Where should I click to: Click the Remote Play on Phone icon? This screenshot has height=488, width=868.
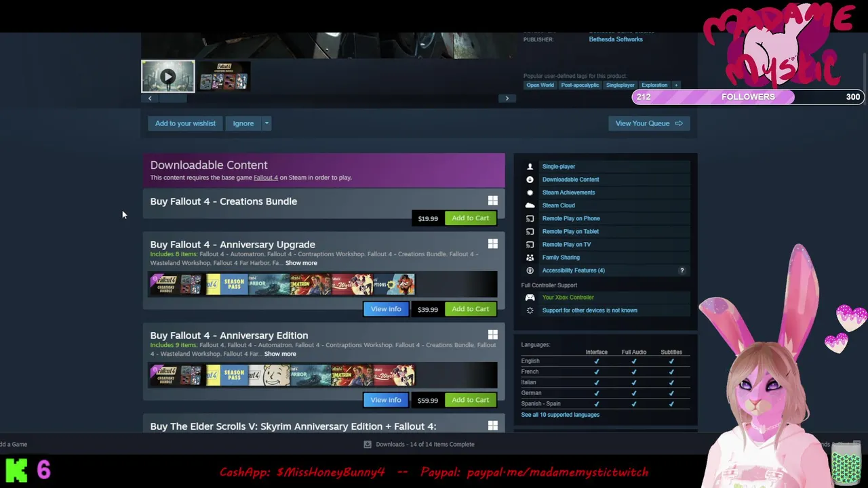530,218
